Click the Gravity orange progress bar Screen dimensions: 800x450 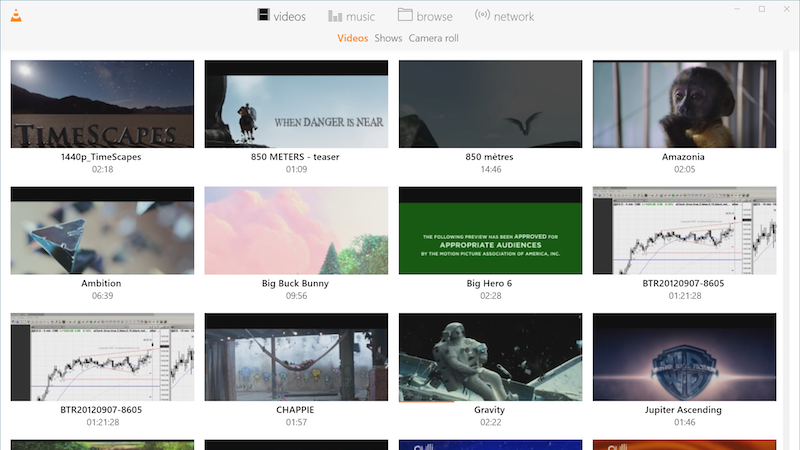pos(426,402)
